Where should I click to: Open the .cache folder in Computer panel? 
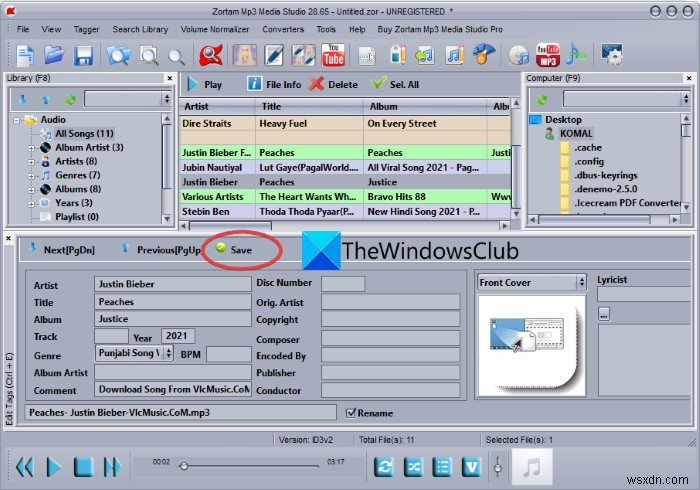pos(588,148)
